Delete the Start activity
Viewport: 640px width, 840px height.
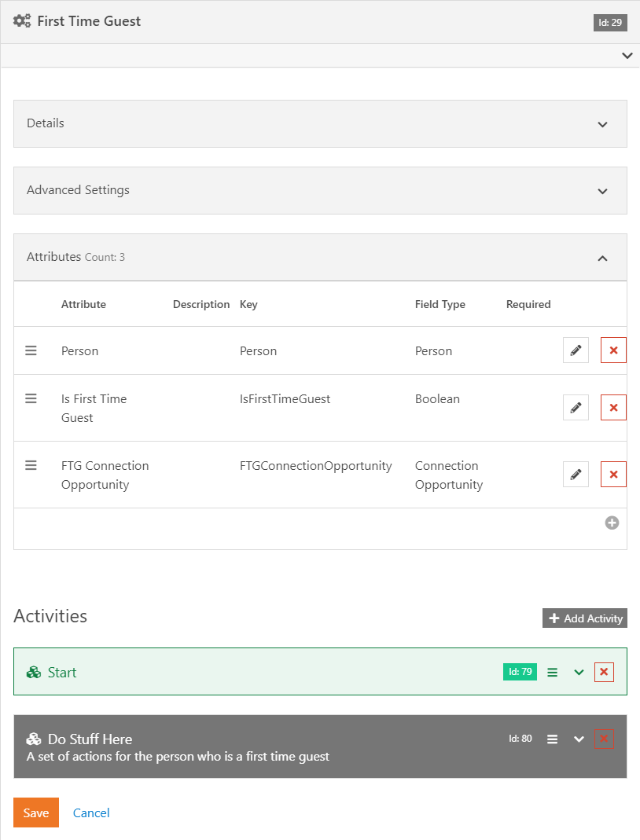(604, 672)
